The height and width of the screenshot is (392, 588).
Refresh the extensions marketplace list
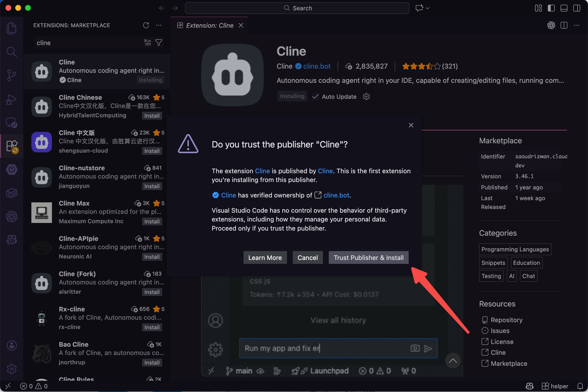pos(146,25)
